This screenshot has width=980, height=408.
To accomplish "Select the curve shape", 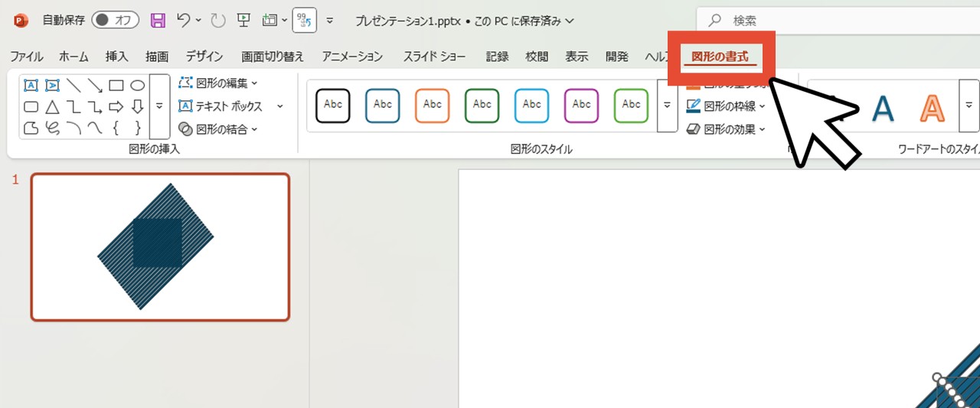I will point(95,128).
